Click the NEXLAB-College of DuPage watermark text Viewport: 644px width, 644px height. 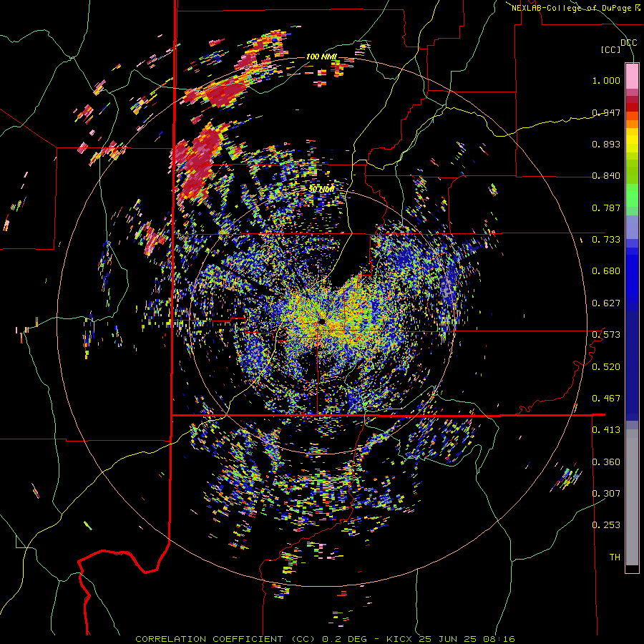(x=575, y=8)
